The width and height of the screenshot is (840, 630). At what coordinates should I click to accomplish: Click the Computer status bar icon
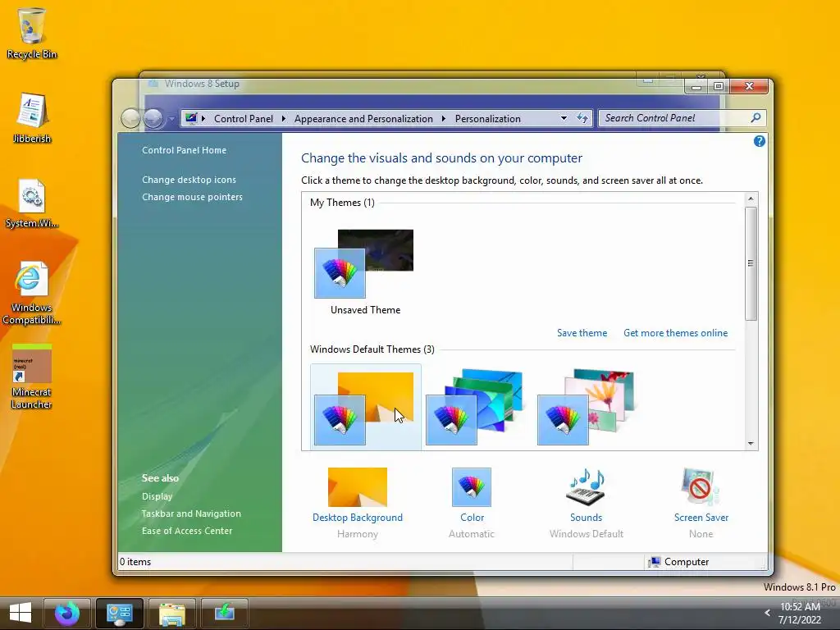coord(654,562)
